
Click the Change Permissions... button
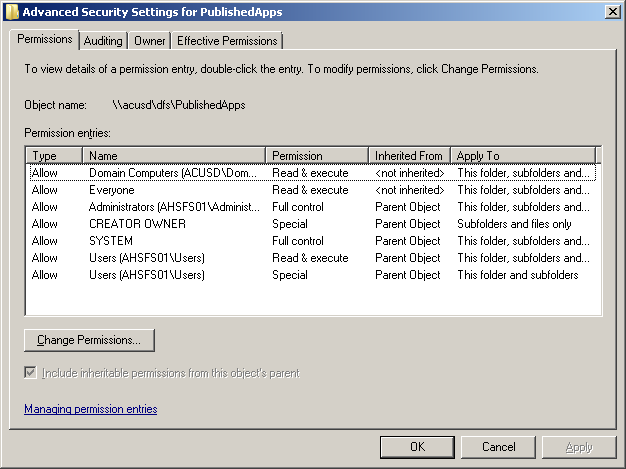click(89, 340)
